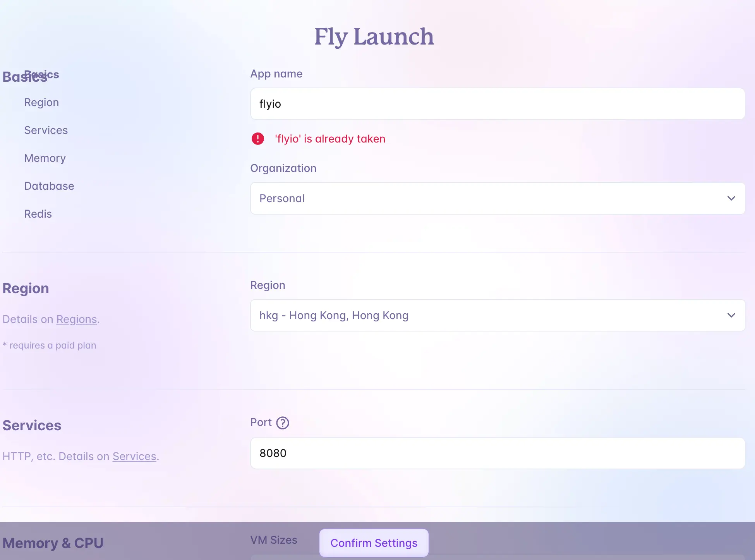Click the Memory & CPU section heading

pyautogui.click(x=53, y=543)
